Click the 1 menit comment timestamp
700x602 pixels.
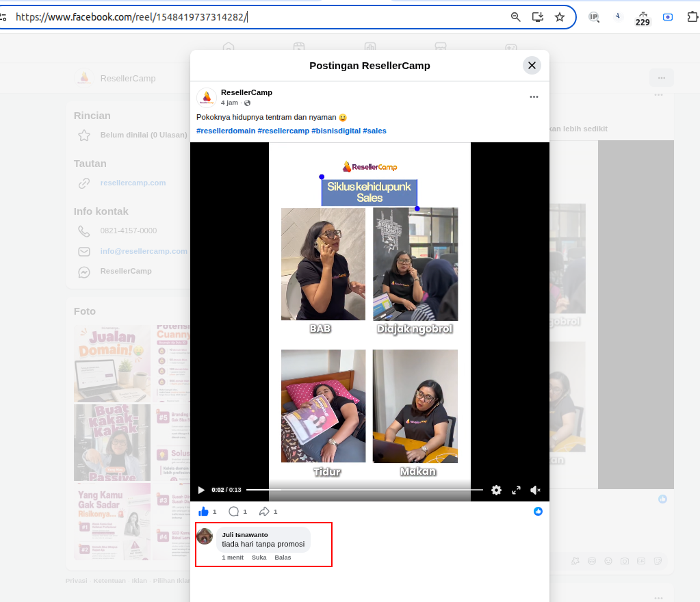[x=233, y=558]
